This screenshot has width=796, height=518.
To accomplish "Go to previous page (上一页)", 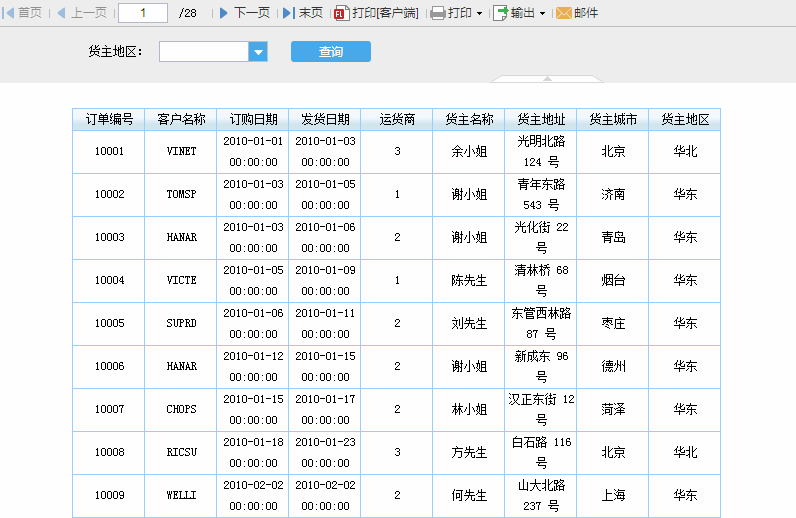I will (x=81, y=13).
